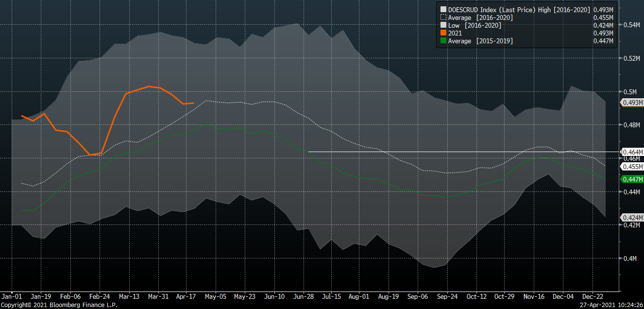Click the green 0.447M axis tag
This screenshot has width=644, height=309.
[633, 179]
